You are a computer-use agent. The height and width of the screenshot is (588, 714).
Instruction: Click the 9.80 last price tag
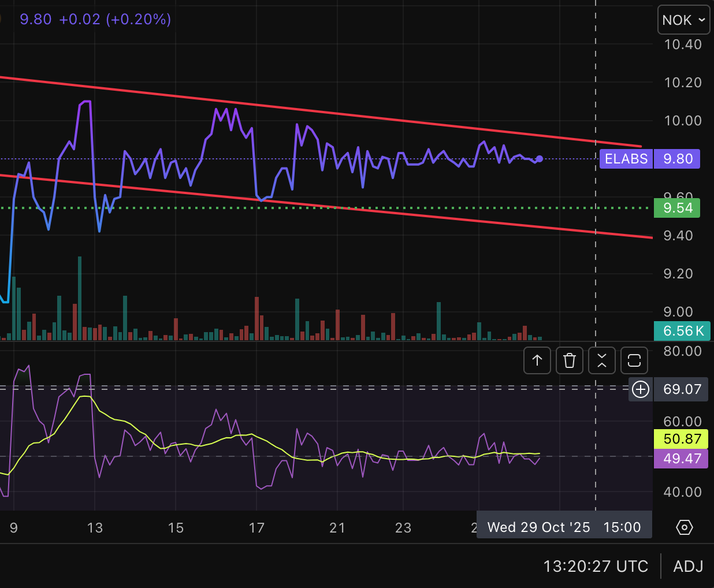pyautogui.click(x=678, y=159)
